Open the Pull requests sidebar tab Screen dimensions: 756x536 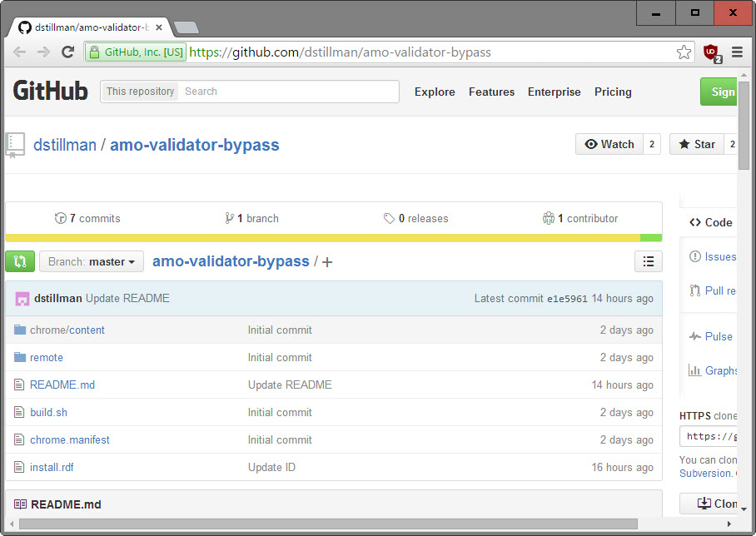713,290
